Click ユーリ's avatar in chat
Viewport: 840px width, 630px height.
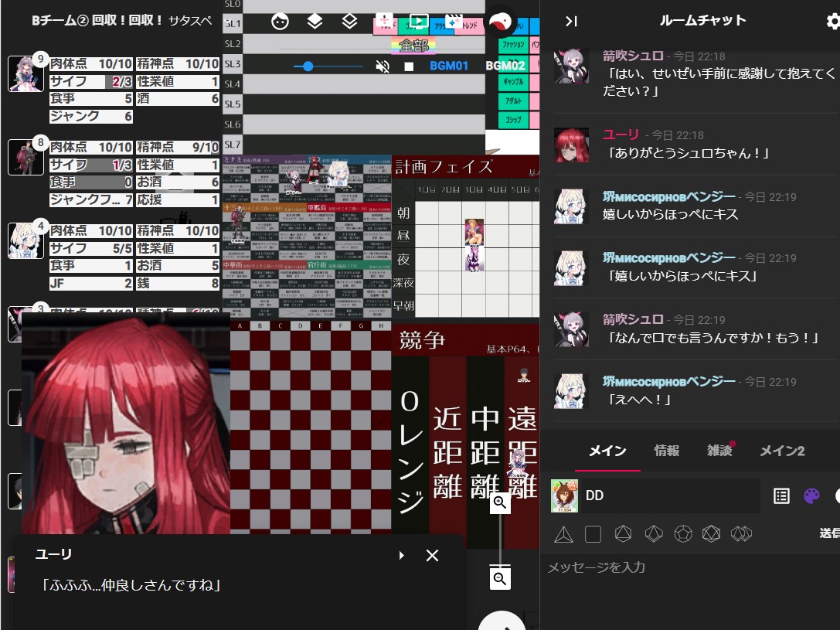[571, 145]
